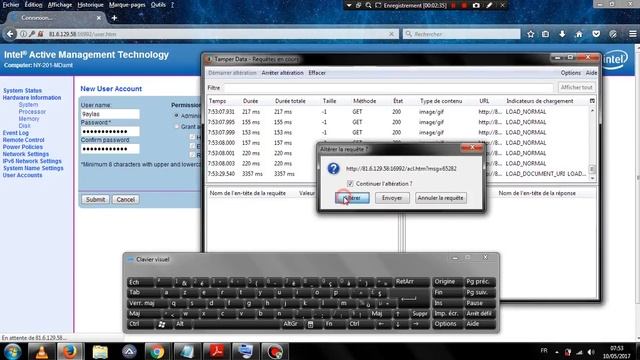Open the Historique menu
This screenshot has height=360, width=640.
tap(91, 5)
